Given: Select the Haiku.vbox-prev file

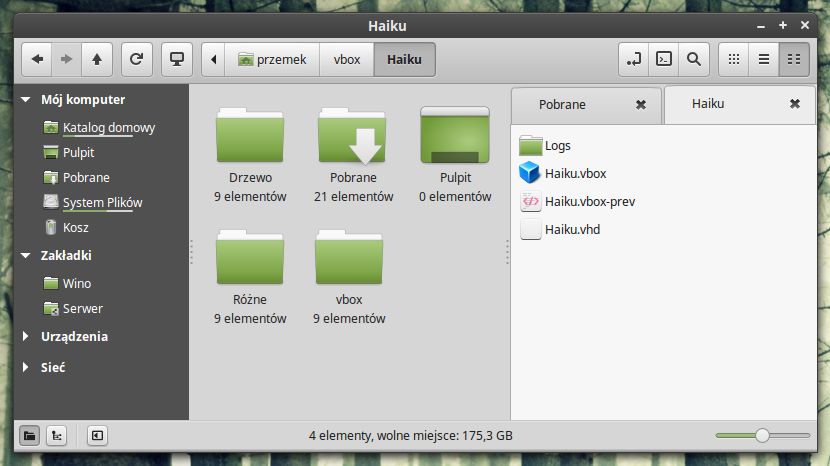Looking at the screenshot, I should click(577, 201).
